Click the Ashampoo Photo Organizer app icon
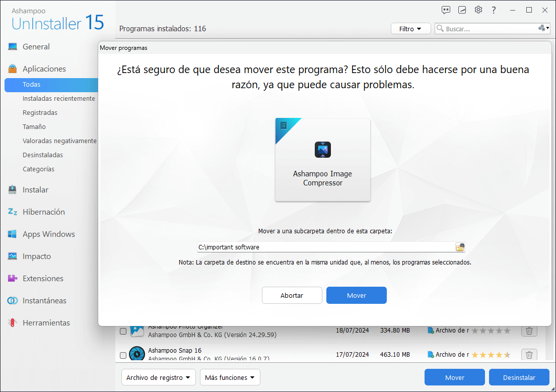556x392 pixels. click(x=137, y=331)
